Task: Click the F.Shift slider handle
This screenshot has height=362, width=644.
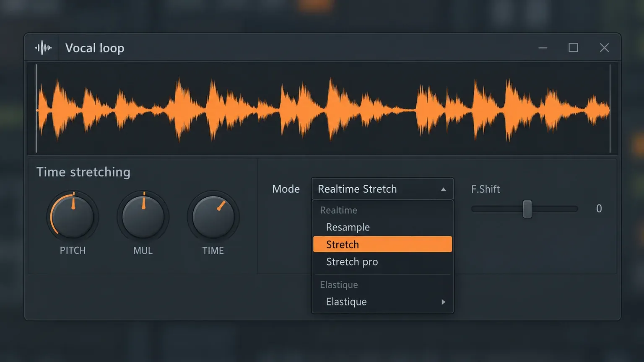Action: tap(527, 209)
